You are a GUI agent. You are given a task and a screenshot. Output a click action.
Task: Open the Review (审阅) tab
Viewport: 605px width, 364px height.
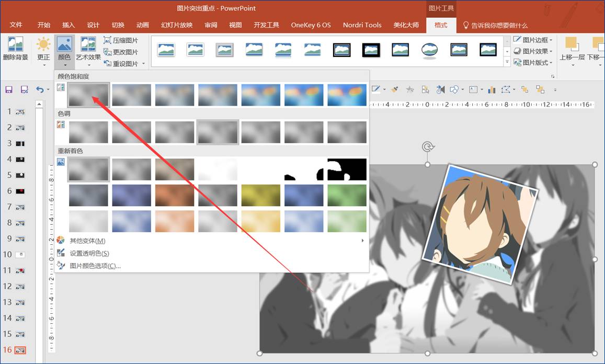coord(211,25)
